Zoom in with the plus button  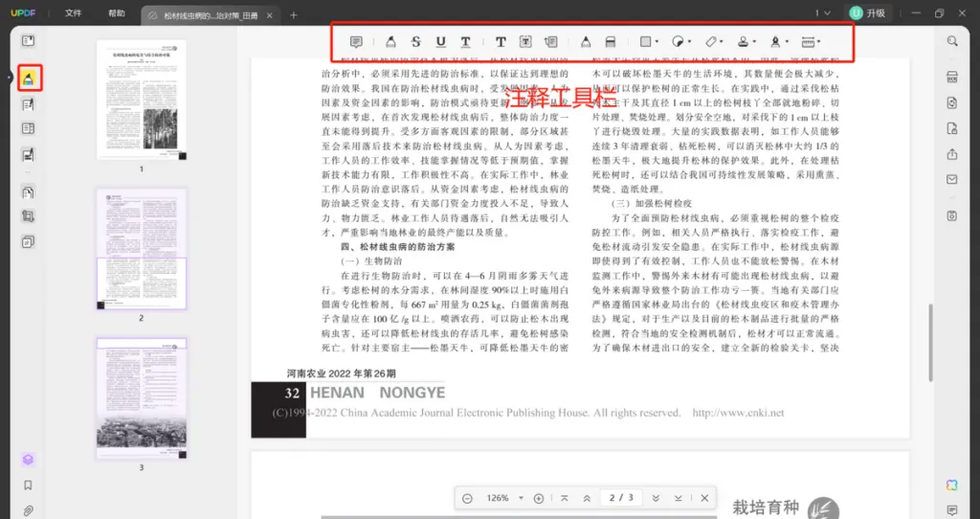click(539, 498)
